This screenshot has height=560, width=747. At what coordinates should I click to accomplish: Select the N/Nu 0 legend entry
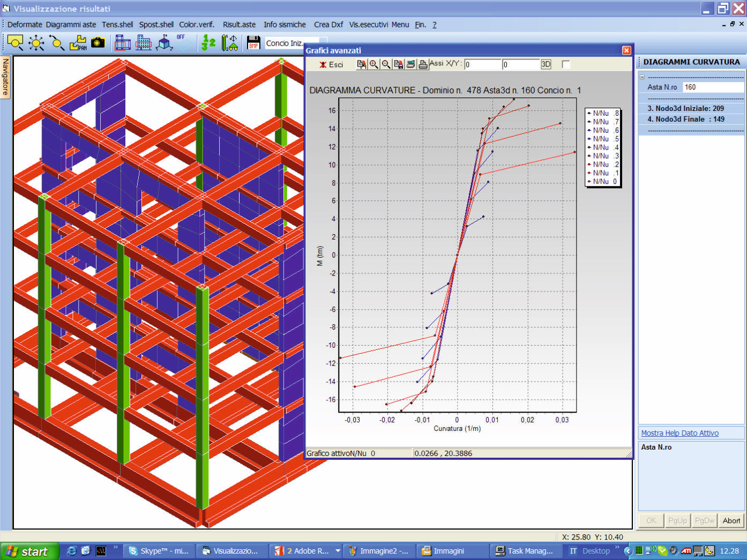point(603,182)
